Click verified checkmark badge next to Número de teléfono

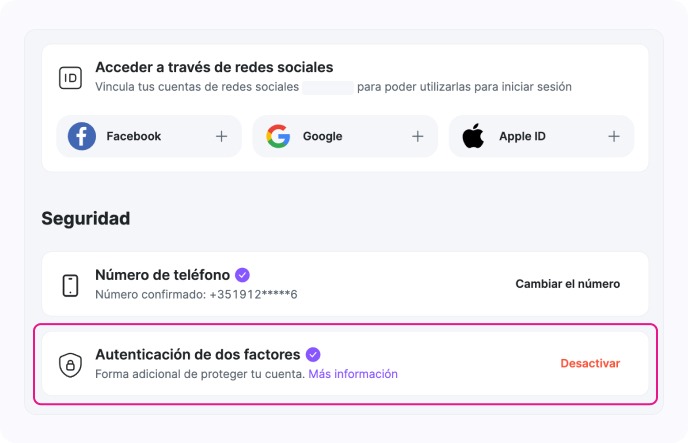[242, 274]
